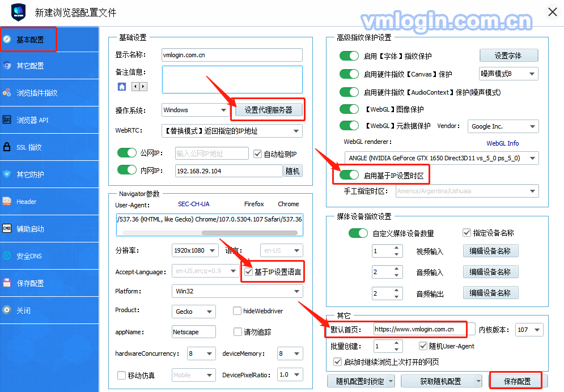
Task: Close the dialog with the X icon
Action: [553, 12]
